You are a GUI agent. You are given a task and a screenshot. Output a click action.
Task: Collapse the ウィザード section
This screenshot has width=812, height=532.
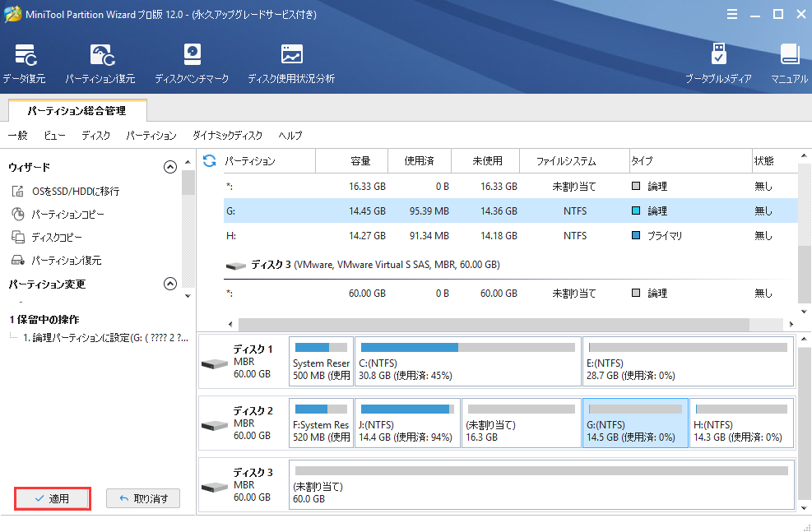point(170,167)
